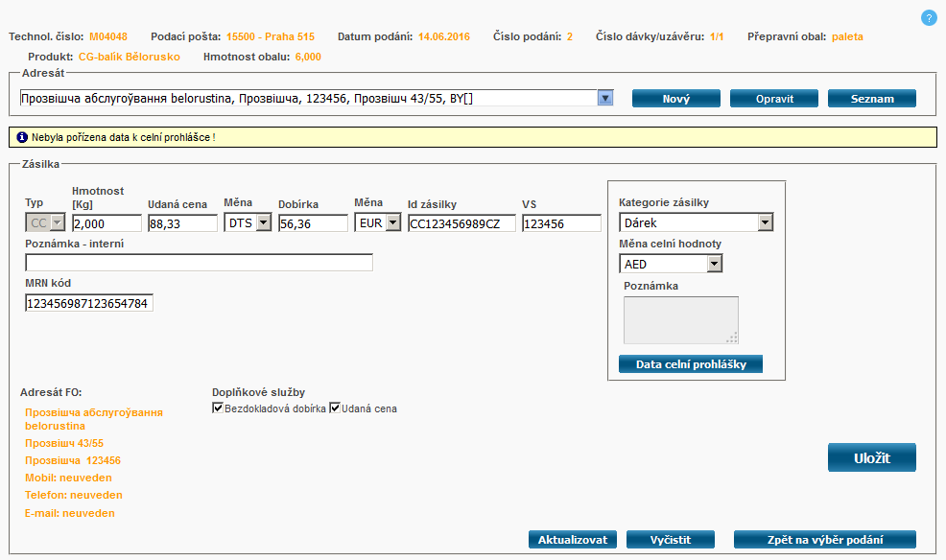Screen dimensions: 946x560
Task: Click the Nový button
Action: point(675,99)
